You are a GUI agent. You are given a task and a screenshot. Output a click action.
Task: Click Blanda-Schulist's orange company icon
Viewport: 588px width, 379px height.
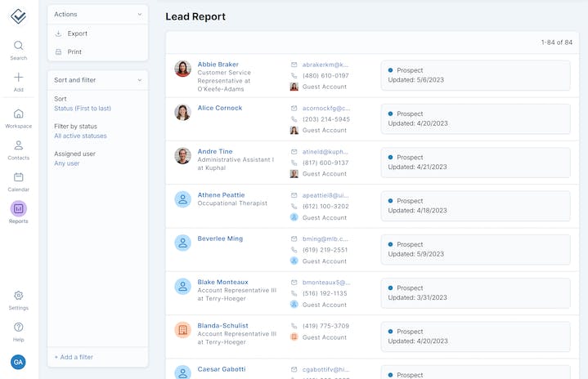[182, 330]
